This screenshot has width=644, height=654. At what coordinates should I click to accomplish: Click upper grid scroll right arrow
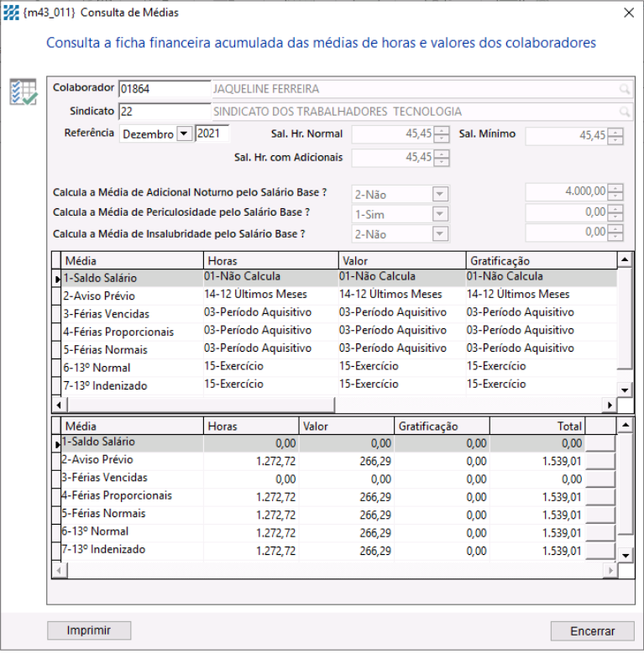pos(610,405)
